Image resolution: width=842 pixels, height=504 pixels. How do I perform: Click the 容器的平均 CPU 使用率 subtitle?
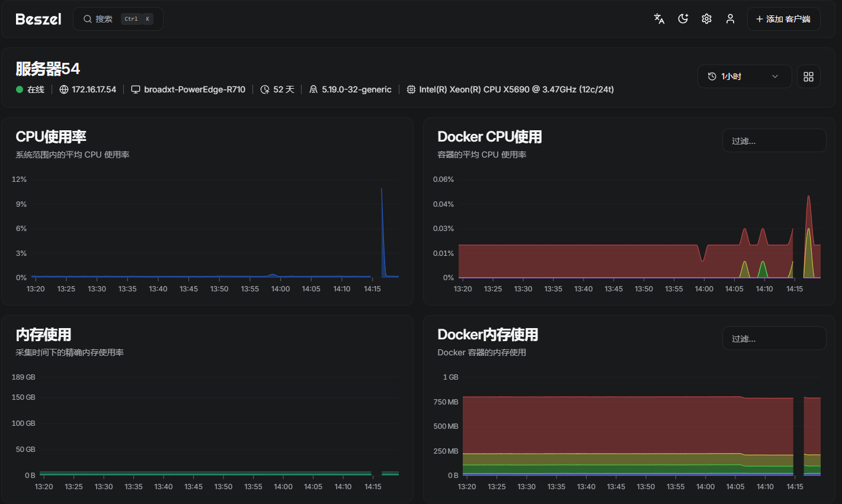482,155
